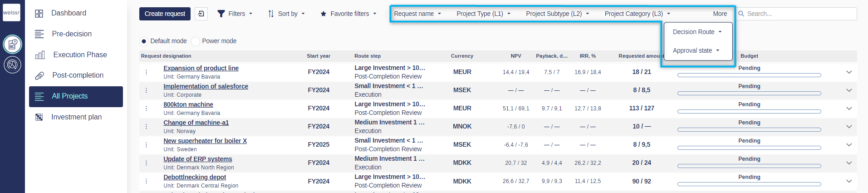
Task: Open row menu for Change of machine-a1
Action: 146,127
